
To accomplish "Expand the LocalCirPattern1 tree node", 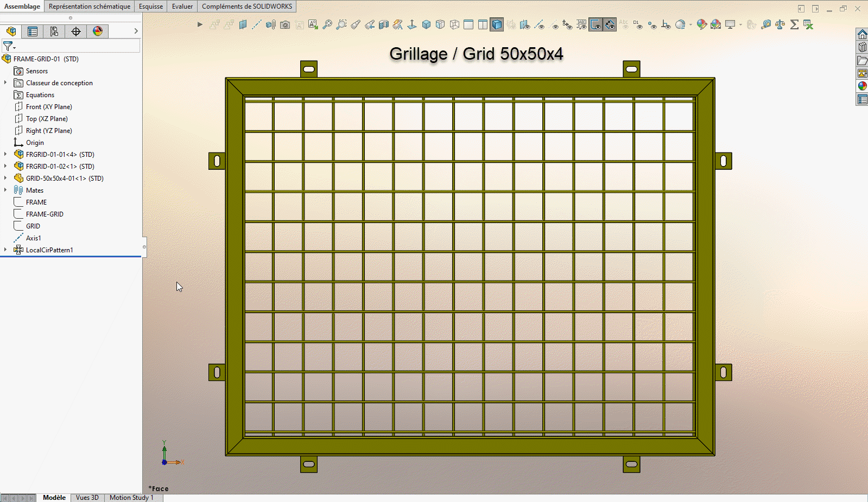I will pos(5,250).
